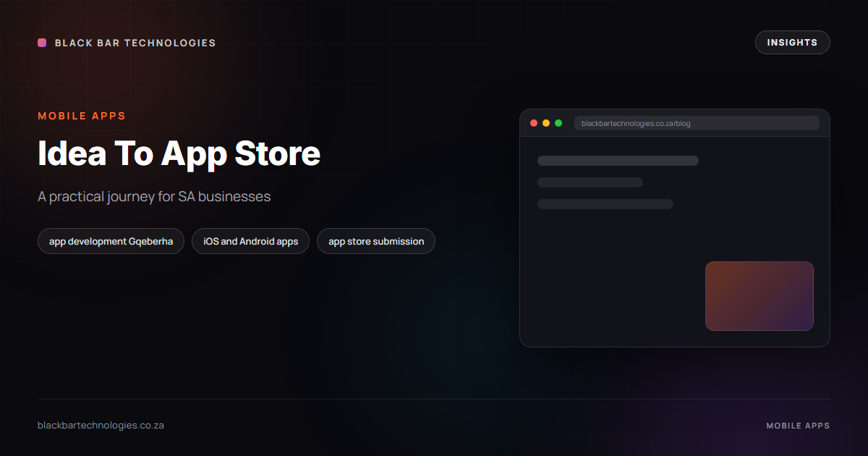Click the Mobile Apps footer label
Viewport: 868px width, 456px height.
pyautogui.click(x=798, y=426)
